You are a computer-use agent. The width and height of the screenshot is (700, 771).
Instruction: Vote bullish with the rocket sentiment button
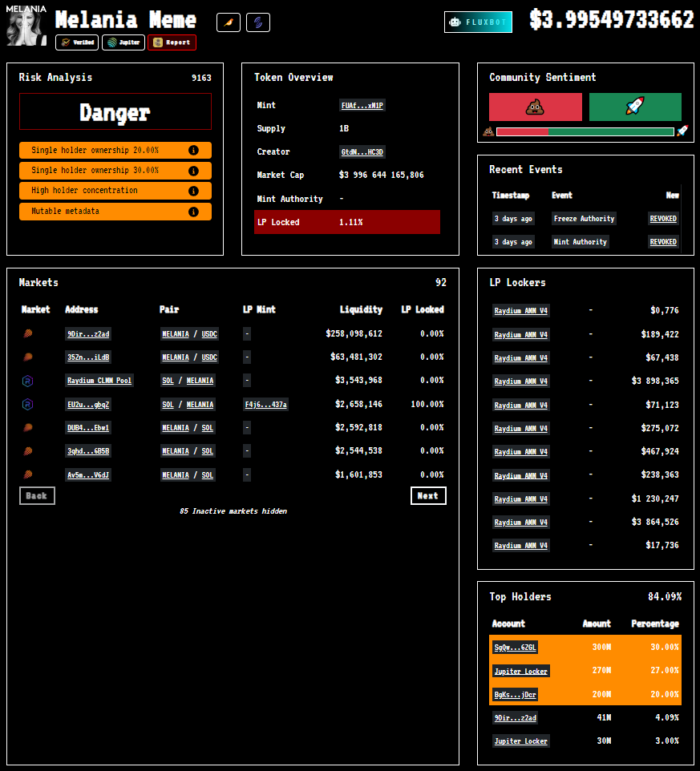pyautogui.click(x=634, y=107)
